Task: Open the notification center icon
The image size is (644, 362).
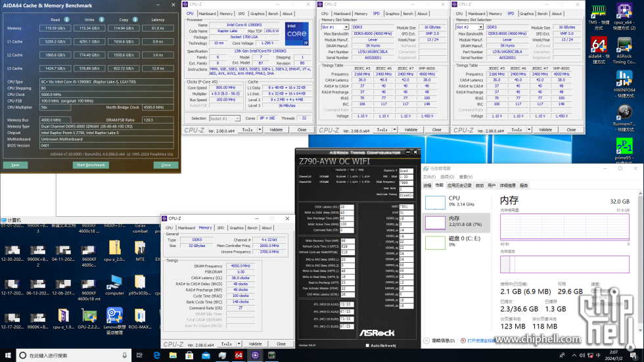Action: 633,355
